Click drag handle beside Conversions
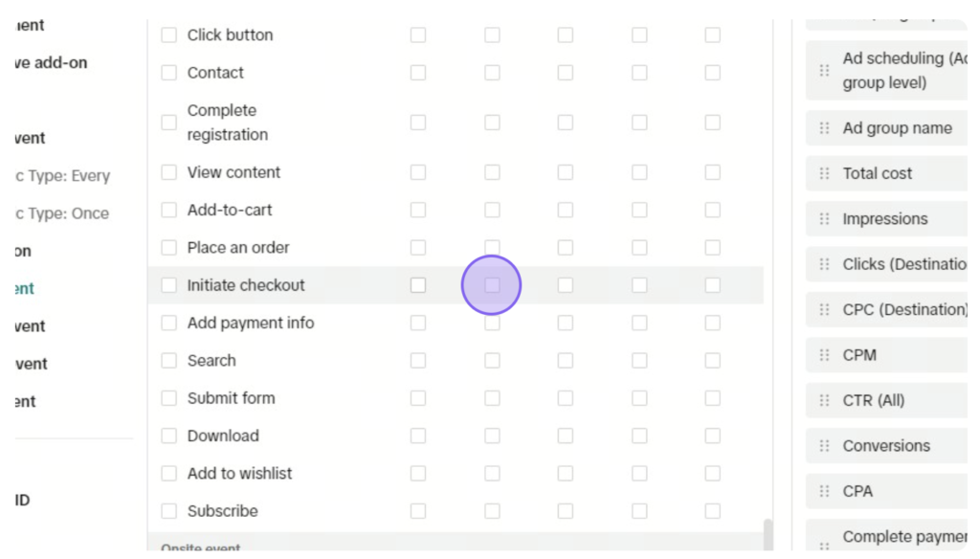The image size is (980, 559). click(x=824, y=446)
